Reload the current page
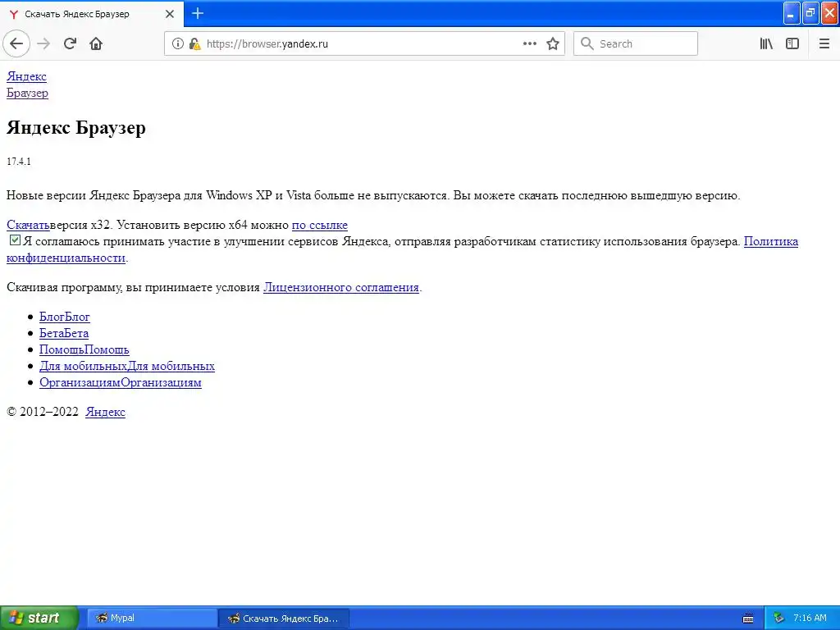 pos(71,44)
